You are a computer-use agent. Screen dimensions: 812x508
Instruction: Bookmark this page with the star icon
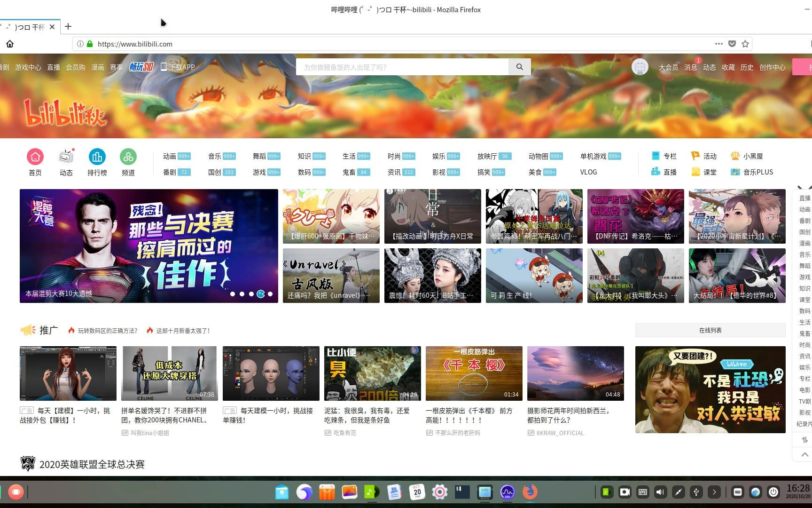coord(745,44)
